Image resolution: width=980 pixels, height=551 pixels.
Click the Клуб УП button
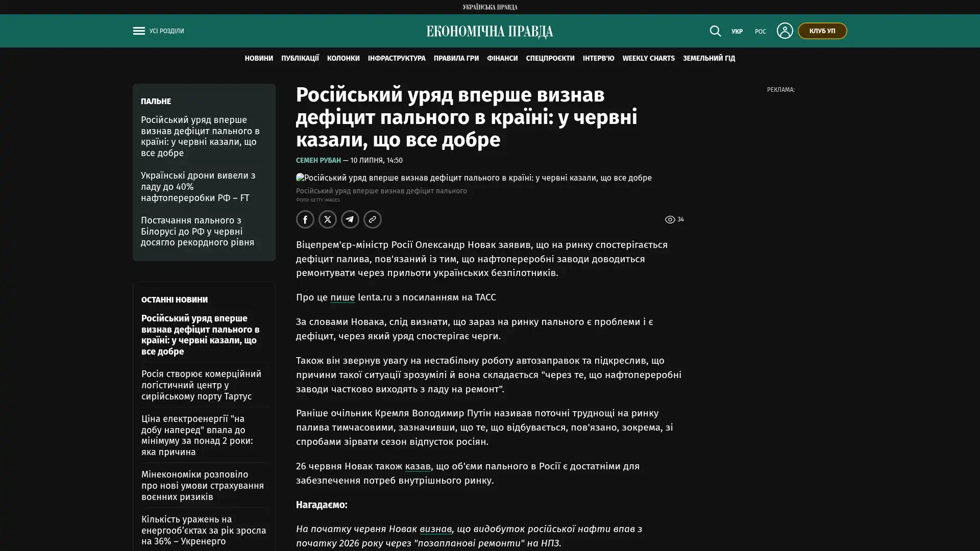click(822, 31)
